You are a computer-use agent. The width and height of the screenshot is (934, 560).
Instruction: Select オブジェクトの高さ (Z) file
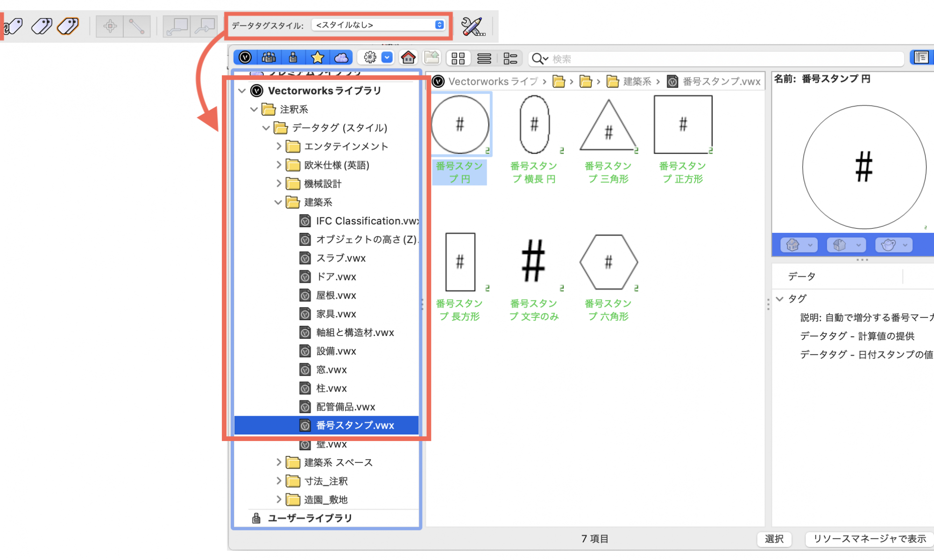(359, 239)
